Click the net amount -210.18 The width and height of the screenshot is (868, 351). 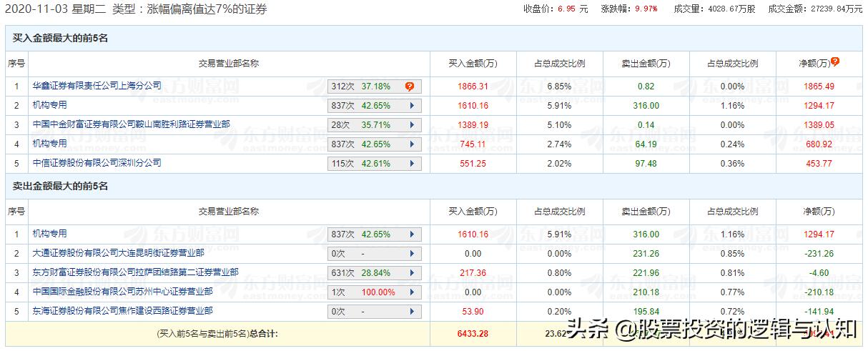point(819,292)
